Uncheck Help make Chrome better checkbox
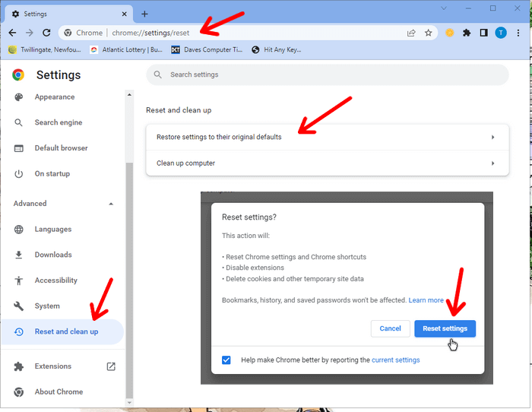Screen dimensions: 532x412 point(226,360)
